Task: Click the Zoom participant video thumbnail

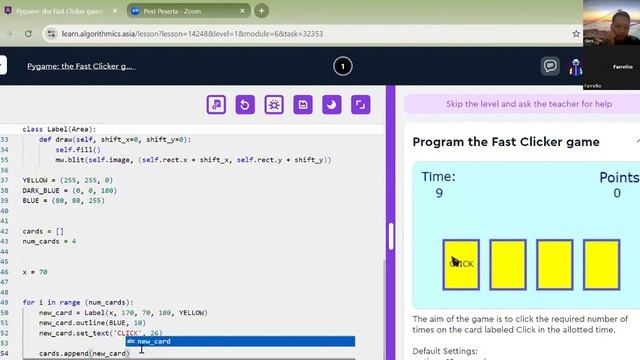Action: [x=611, y=22]
